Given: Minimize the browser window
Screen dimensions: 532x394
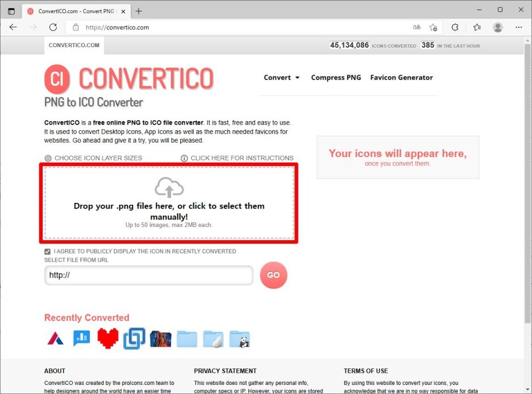Looking at the screenshot, I should (x=479, y=10).
